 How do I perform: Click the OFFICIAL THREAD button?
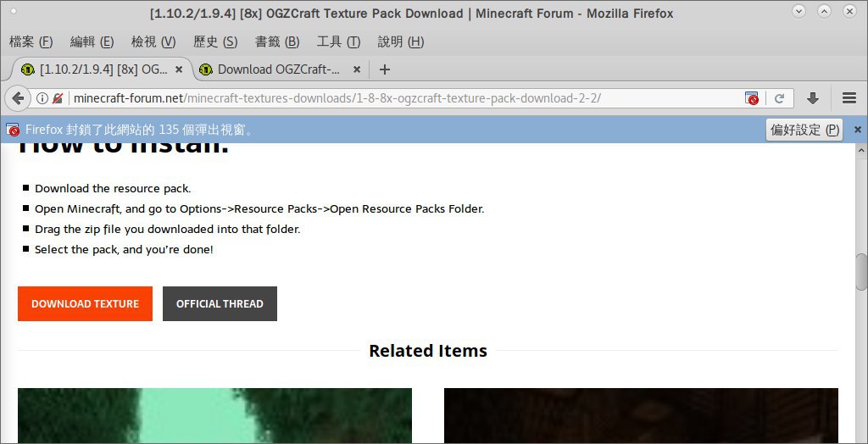[220, 303]
